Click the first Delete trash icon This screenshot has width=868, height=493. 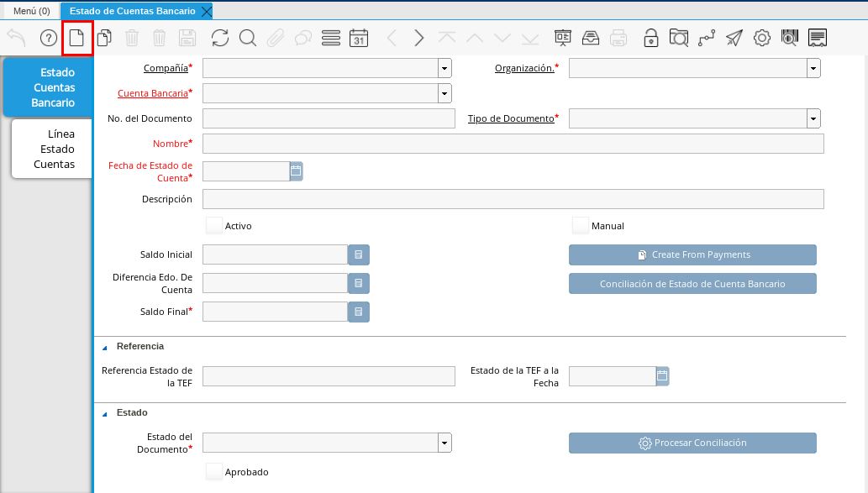pos(132,38)
